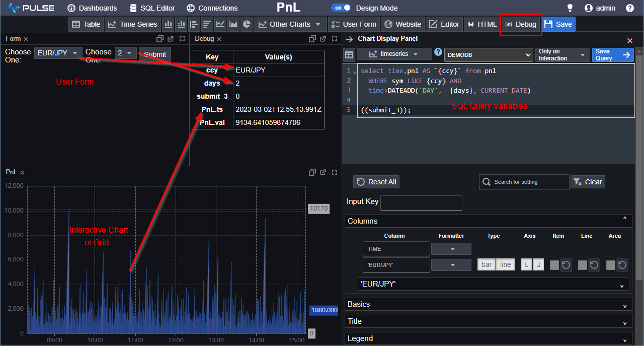Image resolution: width=644 pixels, height=346 pixels.
Task: Open the Other Charts dropdown
Action: click(x=290, y=24)
